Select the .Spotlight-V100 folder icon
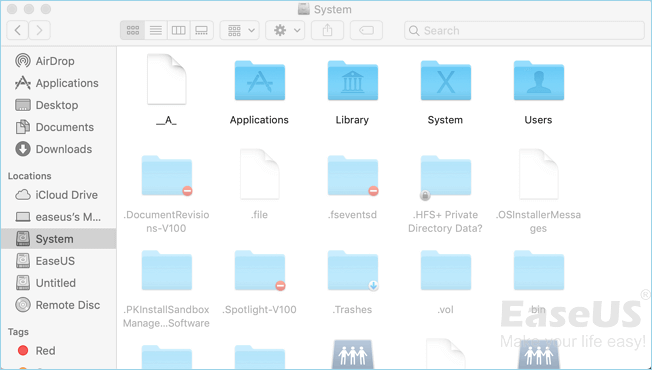This screenshot has width=652, height=370. [x=259, y=270]
